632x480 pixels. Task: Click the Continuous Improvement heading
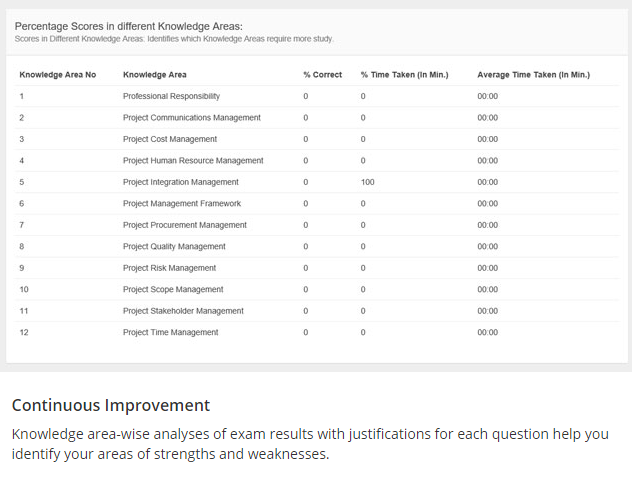pos(110,405)
